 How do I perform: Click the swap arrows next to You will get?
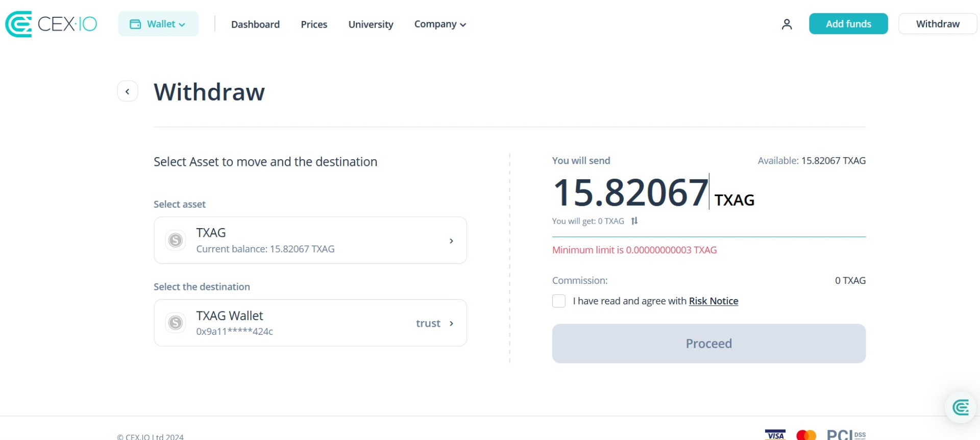pos(634,221)
